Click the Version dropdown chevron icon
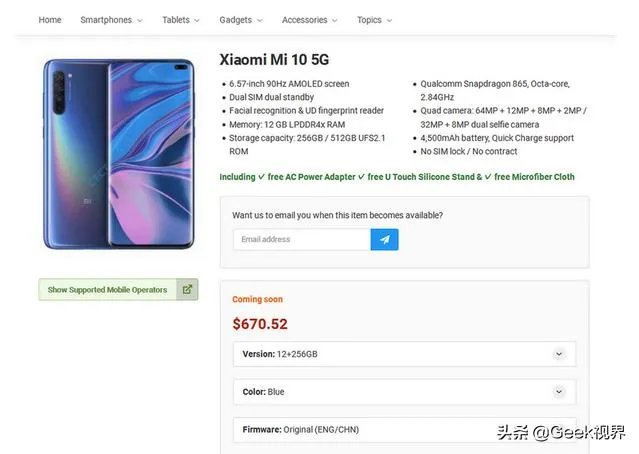The height and width of the screenshot is (454, 639). click(559, 354)
